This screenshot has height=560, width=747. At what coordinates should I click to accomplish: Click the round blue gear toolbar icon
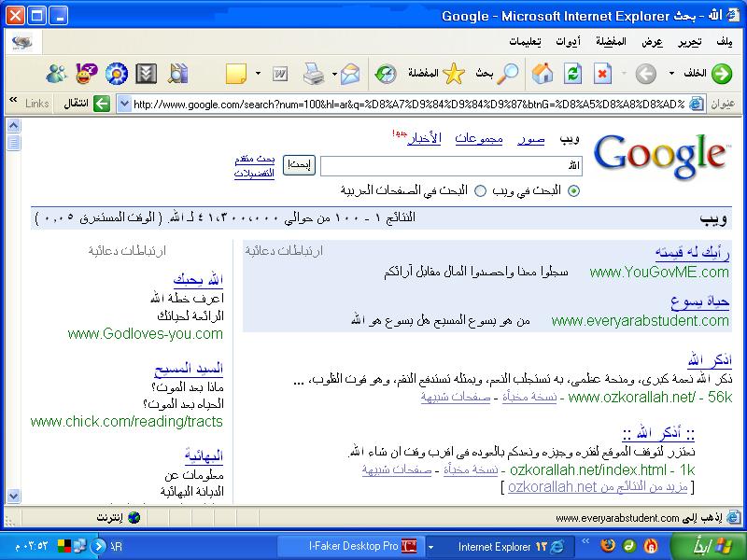pyautogui.click(x=117, y=74)
